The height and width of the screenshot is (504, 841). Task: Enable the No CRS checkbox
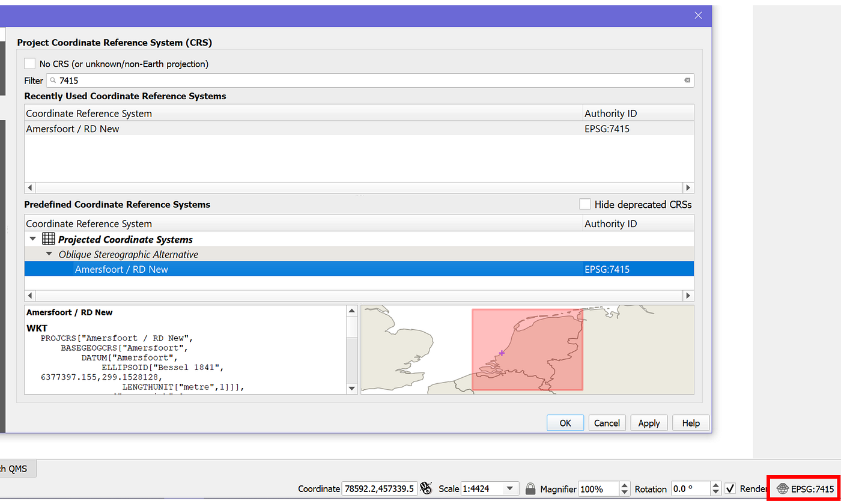pos(29,64)
